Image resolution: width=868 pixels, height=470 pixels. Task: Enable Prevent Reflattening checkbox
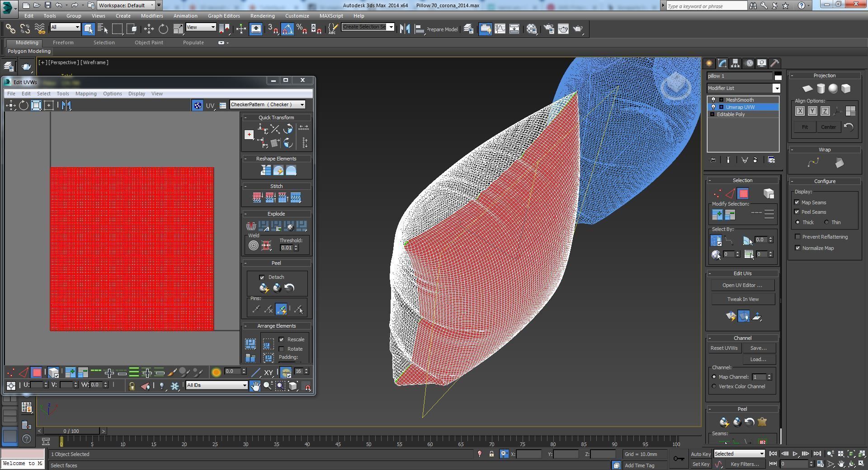(797, 237)
